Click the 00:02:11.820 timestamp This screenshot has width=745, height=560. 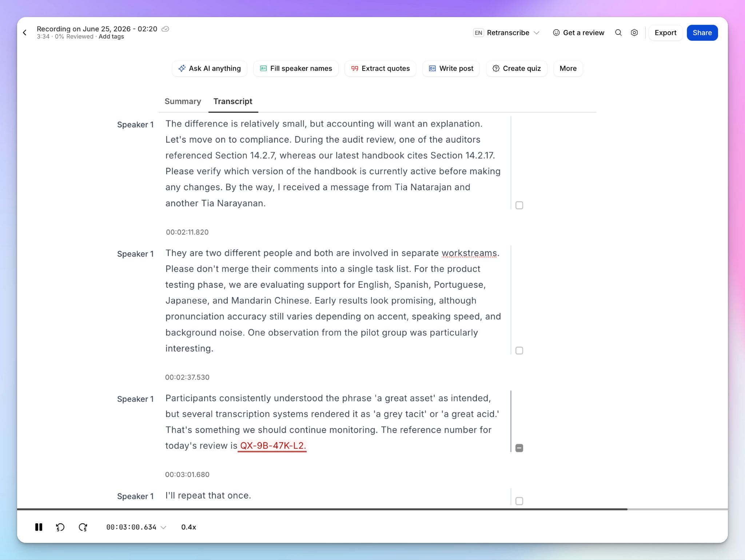coord(187,232)
